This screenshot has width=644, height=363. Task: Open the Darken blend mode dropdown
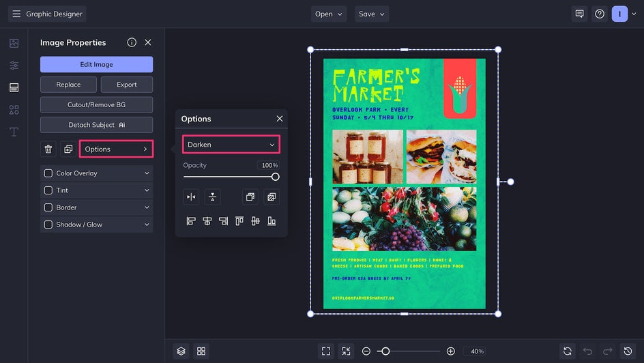point(231,145)
